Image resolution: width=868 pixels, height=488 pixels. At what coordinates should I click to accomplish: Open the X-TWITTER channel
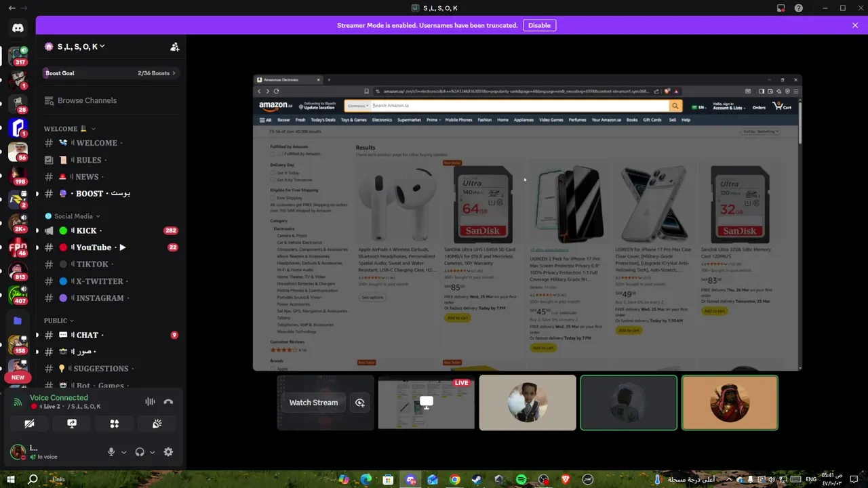(111, 281)
